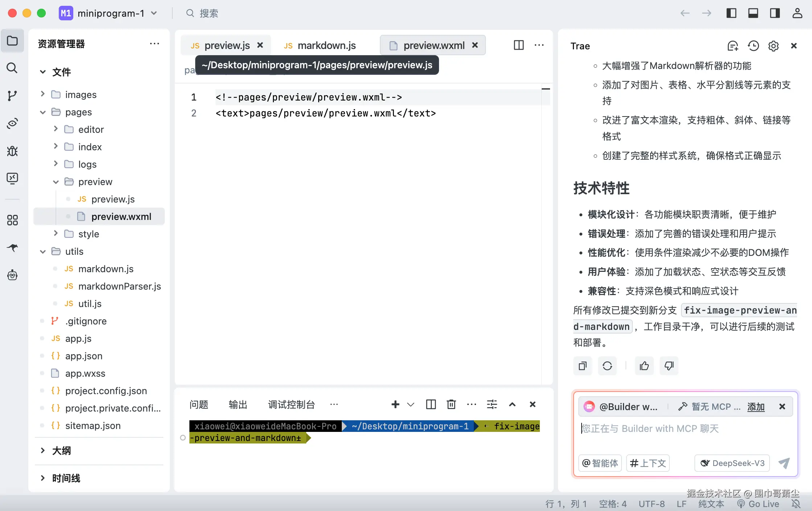Open chat history in the Trae panel

[753, 46]
